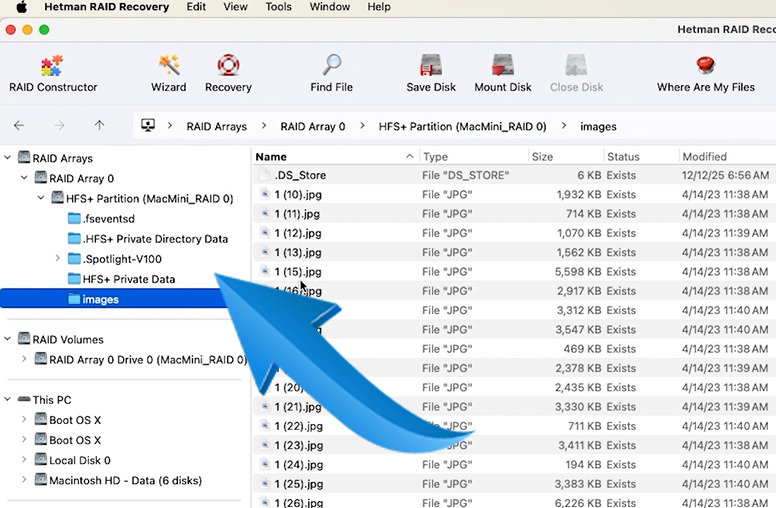
Task: Collapse the RAID Arrays tree node
Action: point(7,157)
